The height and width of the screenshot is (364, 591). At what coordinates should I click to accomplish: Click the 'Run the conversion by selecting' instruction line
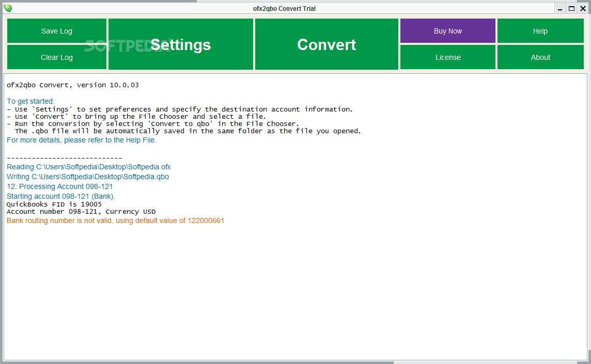(x=153, y=123)
